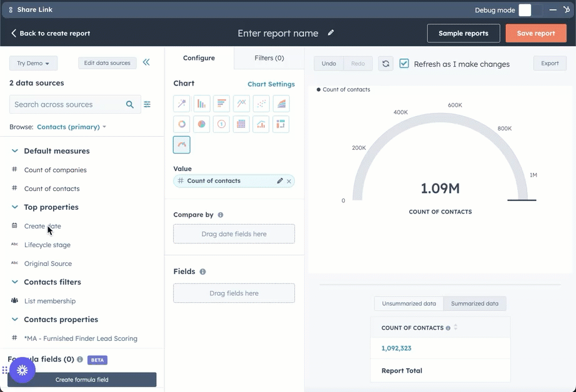Image resolution: width=576 pixels, height=392 pixels.
Task: Click the Save report button
Action: click(x=535, y=33)
